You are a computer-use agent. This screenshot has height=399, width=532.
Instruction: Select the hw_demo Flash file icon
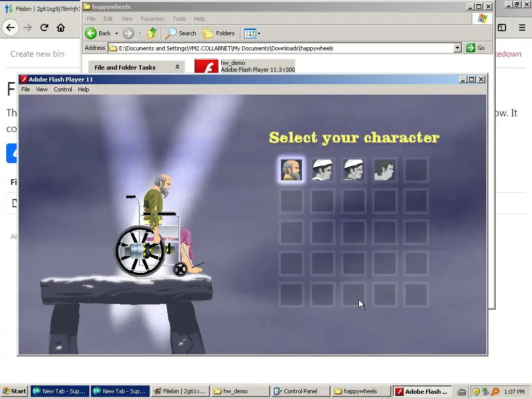tap(206, 66)
